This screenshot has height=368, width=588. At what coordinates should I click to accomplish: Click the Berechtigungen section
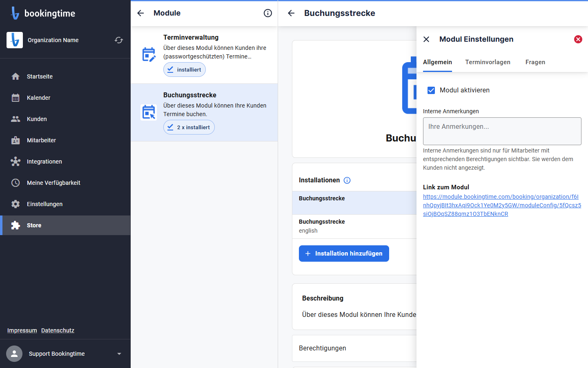coord(354,348)
